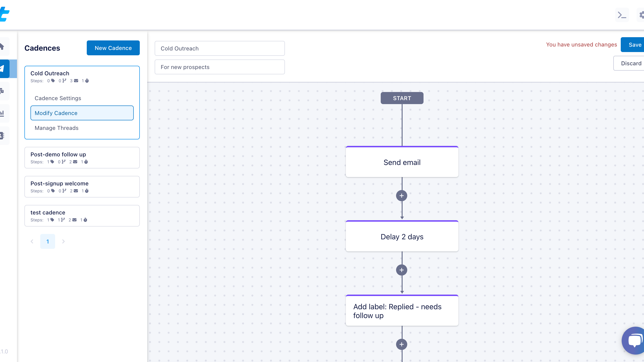Open the Home icon in the left sidebar
The width and height of the screenshot is (644, 362).
(2, 46)
